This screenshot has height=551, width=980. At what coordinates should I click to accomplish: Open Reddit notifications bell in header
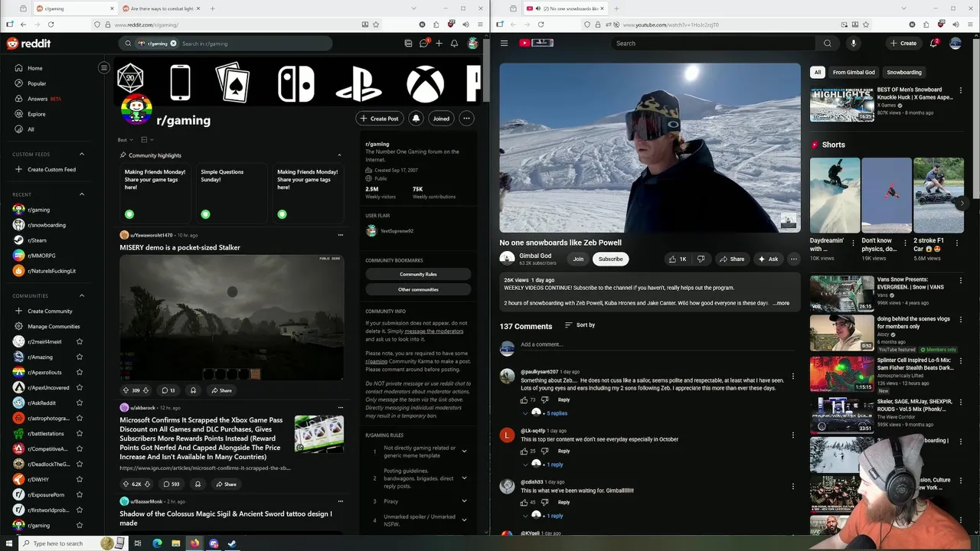point(454,44)
